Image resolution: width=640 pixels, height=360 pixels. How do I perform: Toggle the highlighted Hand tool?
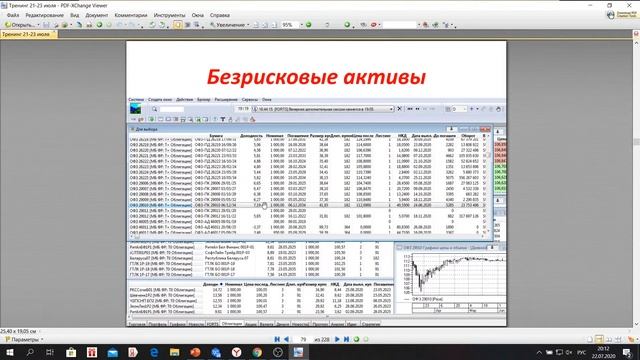pyautogui.click(x=178, y=25)
